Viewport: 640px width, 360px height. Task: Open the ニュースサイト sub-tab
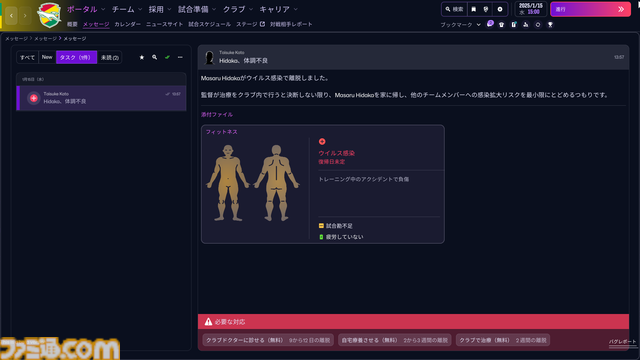(164, 24)
